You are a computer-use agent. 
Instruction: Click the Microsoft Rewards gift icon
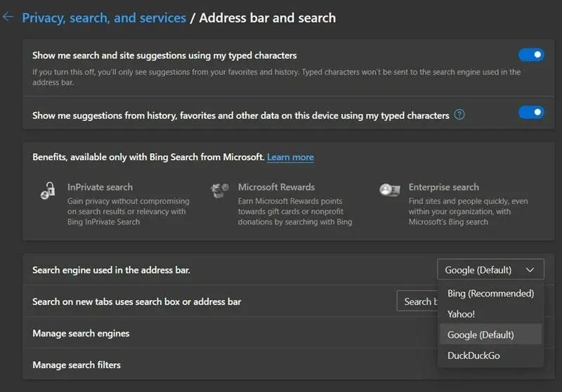tap(220, 190)
